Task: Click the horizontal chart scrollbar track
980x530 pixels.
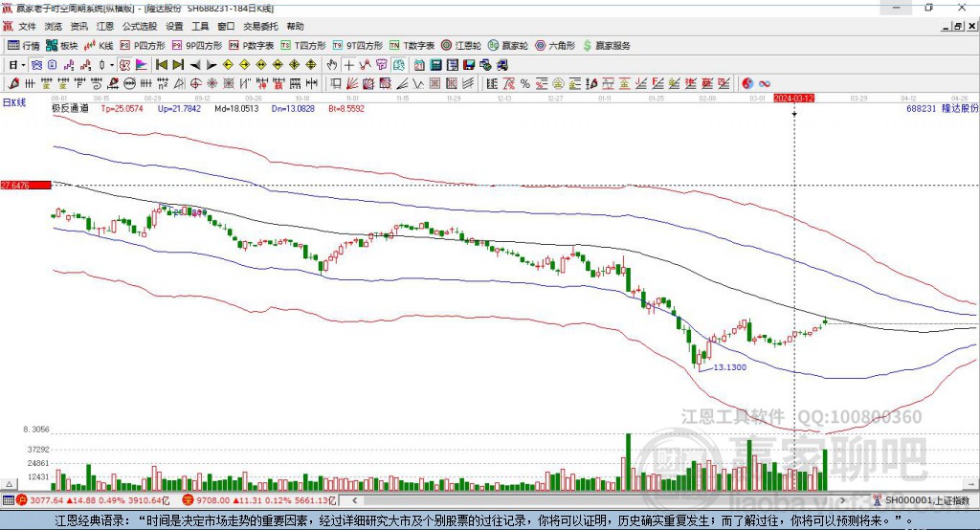Action: pos(599,500)
